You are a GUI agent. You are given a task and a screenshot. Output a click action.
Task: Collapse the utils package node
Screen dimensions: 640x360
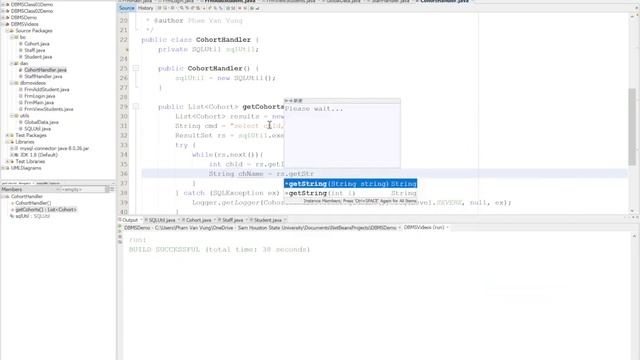[12, 116]
